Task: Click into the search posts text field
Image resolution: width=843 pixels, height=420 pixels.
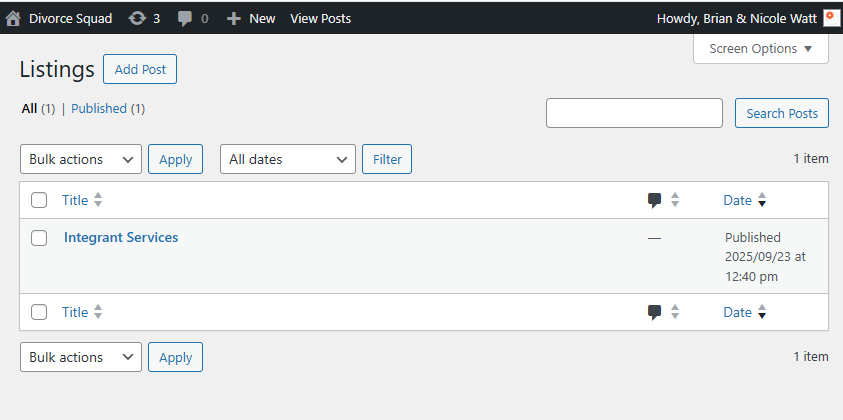Action: point(634,113)
